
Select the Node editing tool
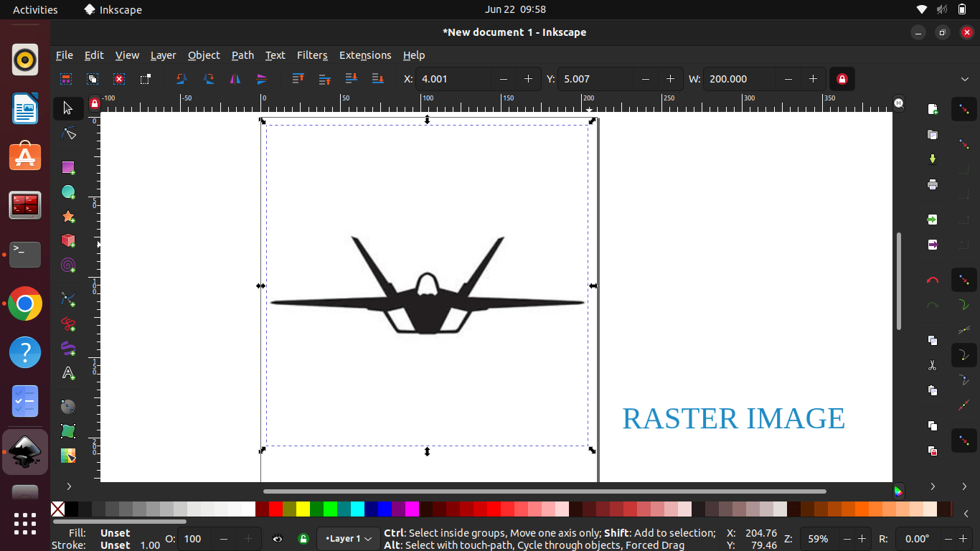click(x=68, y=133)
